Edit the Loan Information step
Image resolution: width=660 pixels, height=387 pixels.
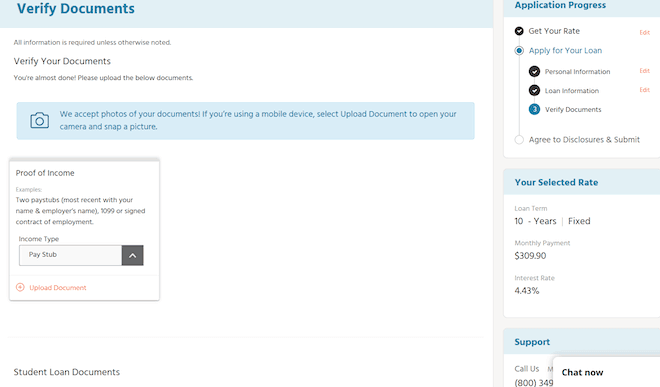tap(644, 90)
